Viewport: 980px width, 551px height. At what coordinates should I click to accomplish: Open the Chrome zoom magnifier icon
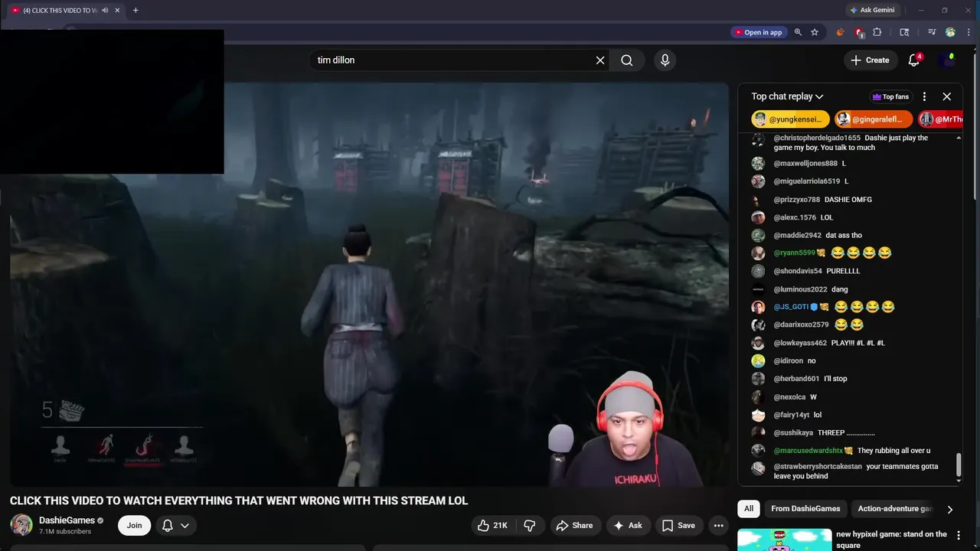[798, 32]
